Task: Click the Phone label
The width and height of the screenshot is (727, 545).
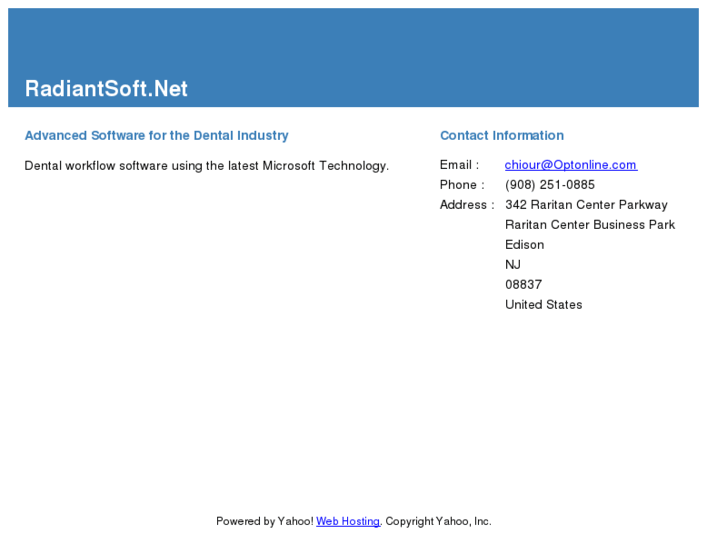Action: (462, 185)
